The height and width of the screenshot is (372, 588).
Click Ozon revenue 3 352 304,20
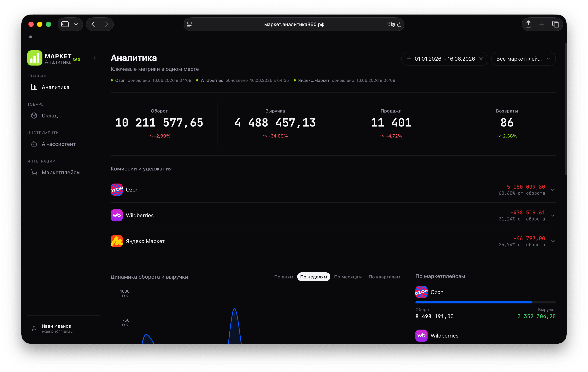(536, 317)
